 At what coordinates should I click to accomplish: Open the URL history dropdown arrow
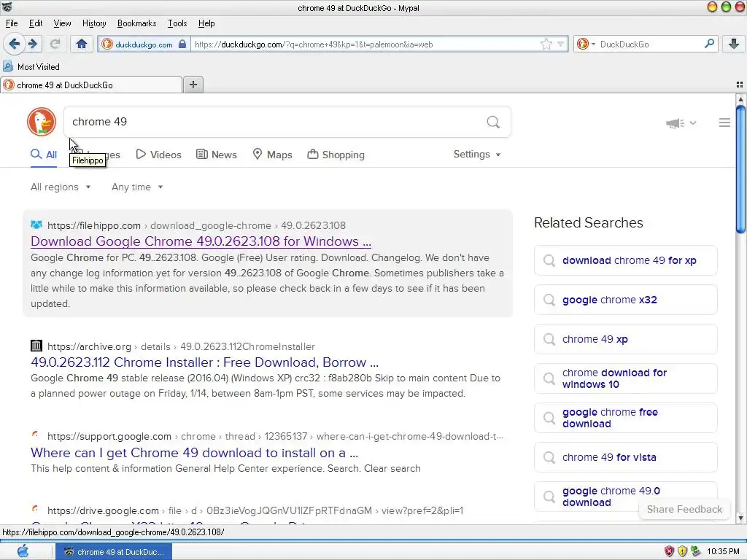tap(560, 44)
